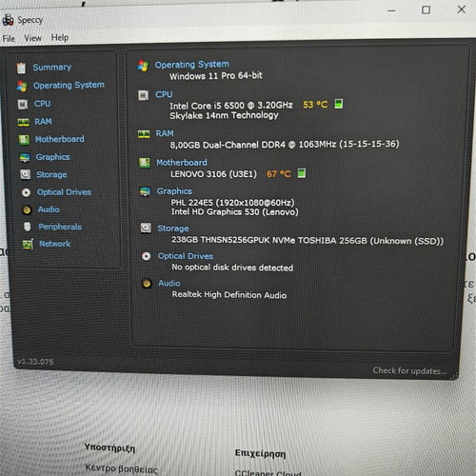Open the File menu

tap(9, 39)
